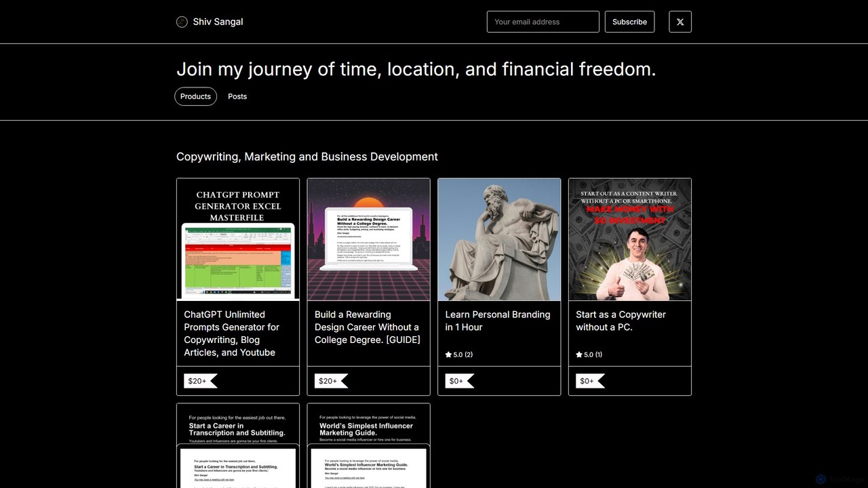Click the $0+ price on Learn Personal Branding
The image size is (868, 488).
(x=459, y=381)
